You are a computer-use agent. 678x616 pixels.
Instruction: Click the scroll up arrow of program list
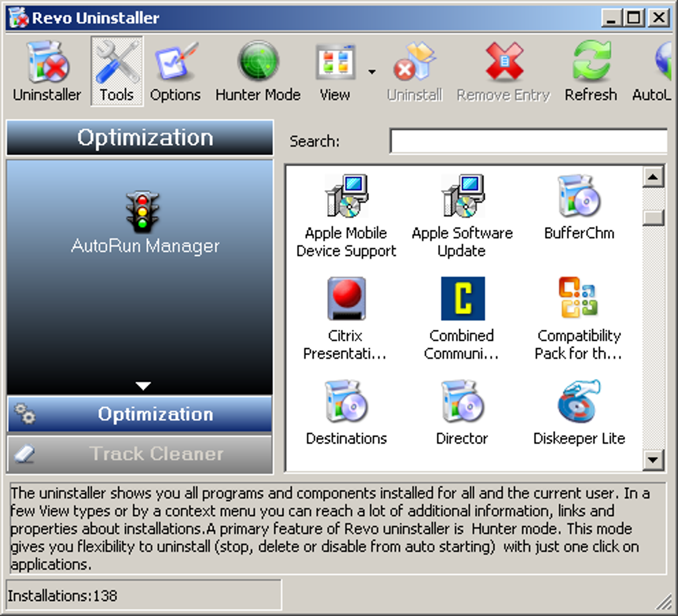[653, 177]
